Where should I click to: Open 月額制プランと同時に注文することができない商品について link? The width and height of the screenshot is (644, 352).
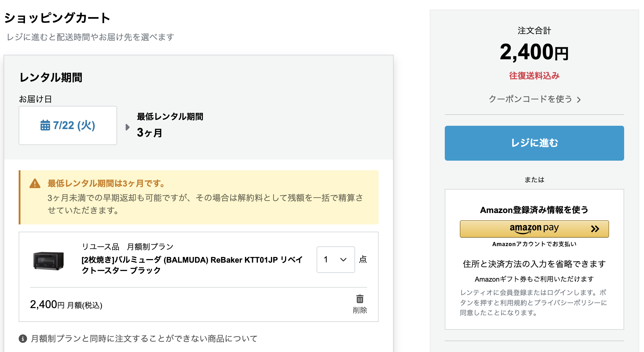coord(144,338)
